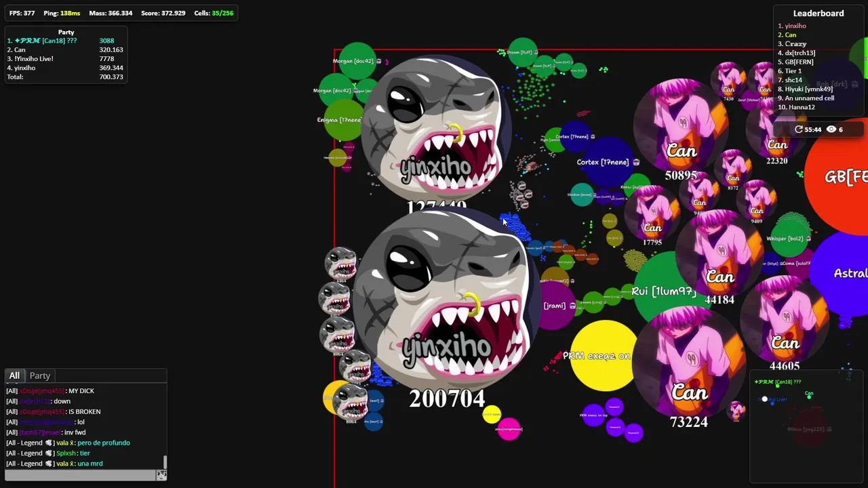868x488 pixels.
Task: Select leaderboard entry 2. Can
Action: (787, 35)
